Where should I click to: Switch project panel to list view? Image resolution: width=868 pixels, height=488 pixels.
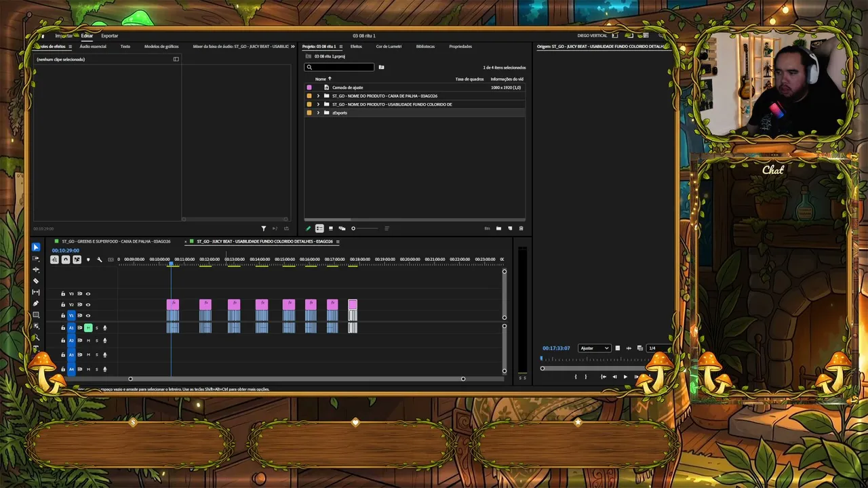319,228
